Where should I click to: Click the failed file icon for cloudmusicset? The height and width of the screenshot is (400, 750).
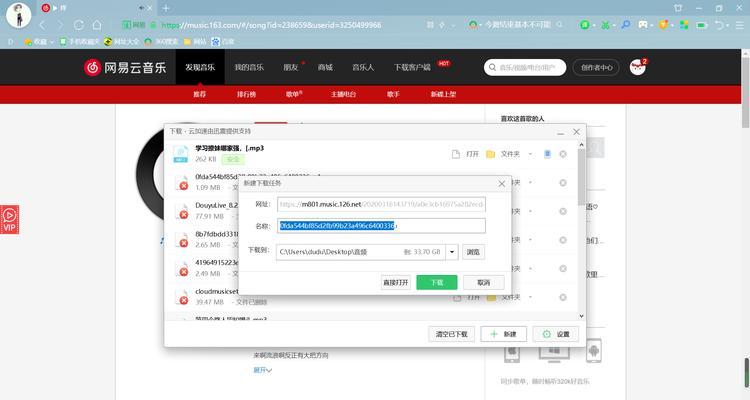click(x=181, y=298)
